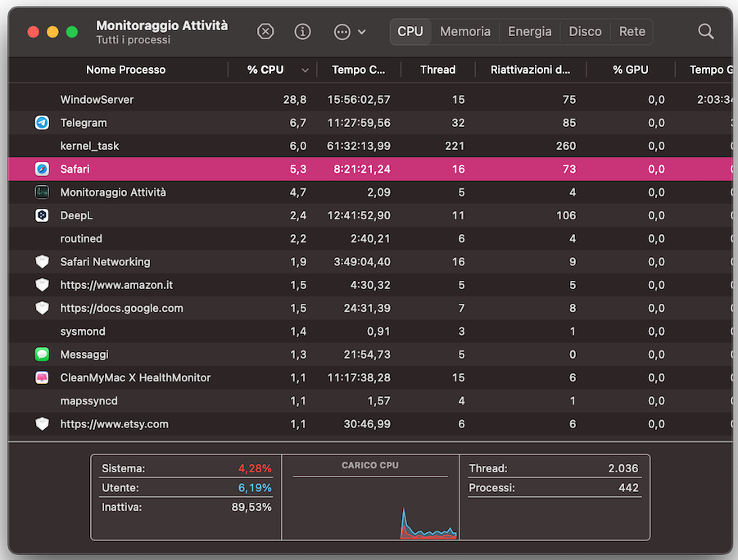738x560 pixels.
Task: Select the Rete tab
Action: click(632, 32)
